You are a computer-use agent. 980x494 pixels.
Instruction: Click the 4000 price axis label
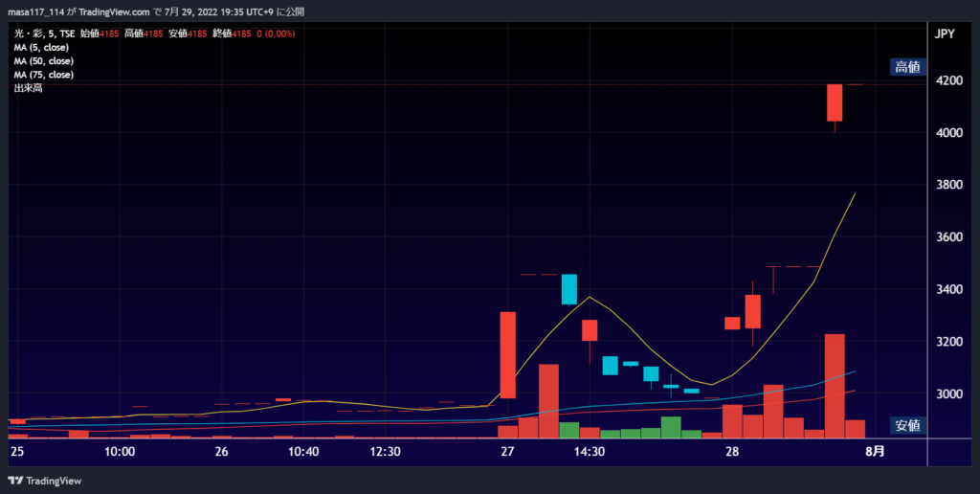pos(949,132)
